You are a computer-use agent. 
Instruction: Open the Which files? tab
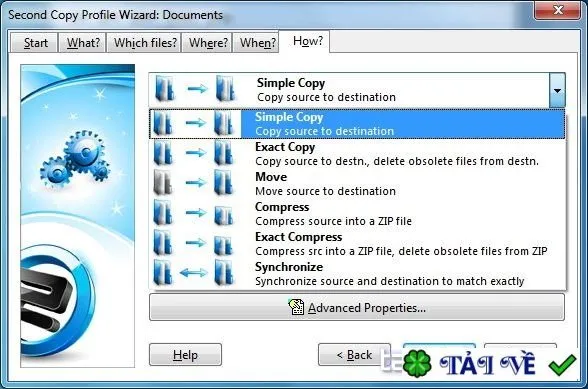click(x=144, y=43)
